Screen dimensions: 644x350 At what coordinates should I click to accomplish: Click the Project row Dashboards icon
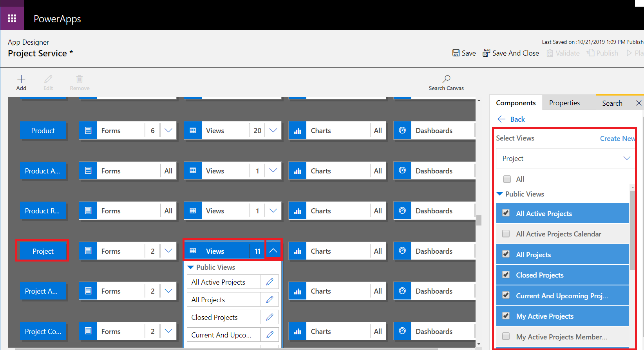(402, 251)
